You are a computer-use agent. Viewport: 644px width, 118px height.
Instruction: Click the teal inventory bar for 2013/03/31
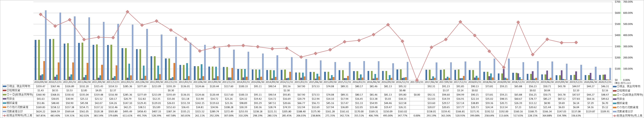[x=187, y=72]
